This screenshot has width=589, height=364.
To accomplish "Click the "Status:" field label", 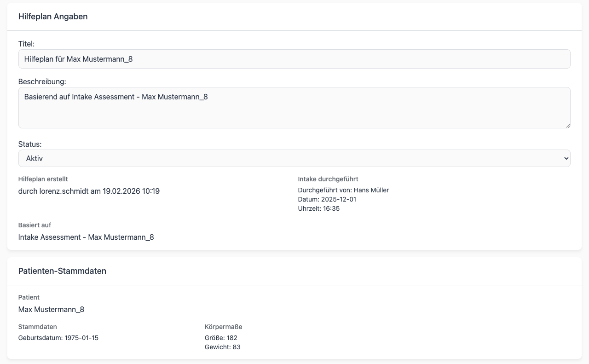I will 29,144.
